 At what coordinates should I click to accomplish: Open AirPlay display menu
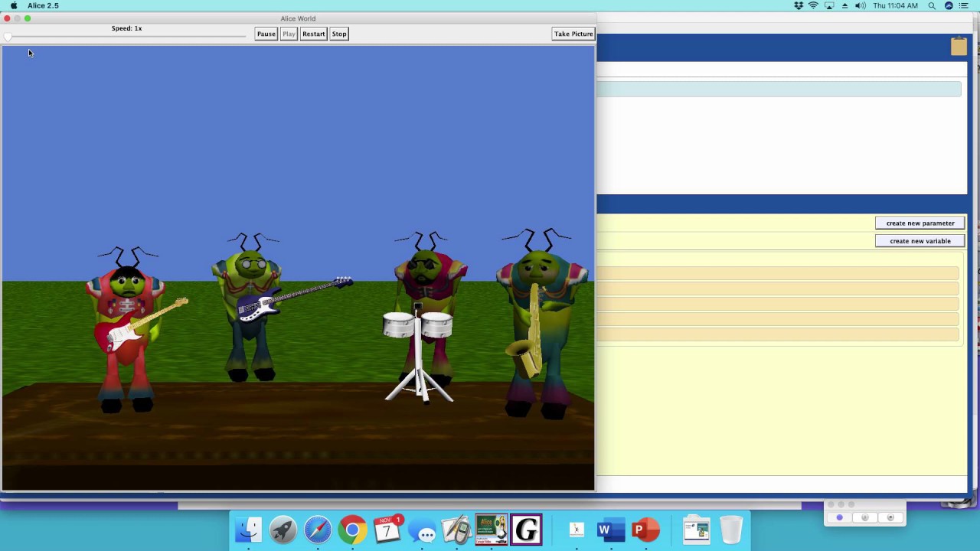click(829, 5)
